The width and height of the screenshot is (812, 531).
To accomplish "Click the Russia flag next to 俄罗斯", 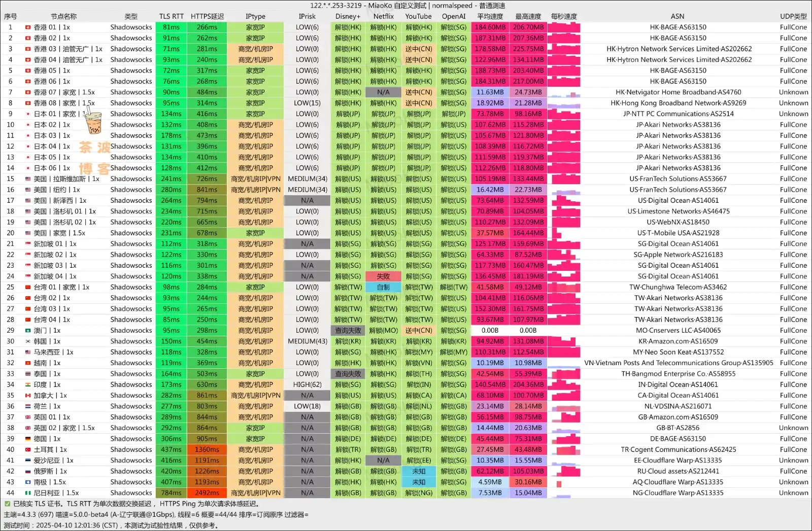I will pos(27,471).
